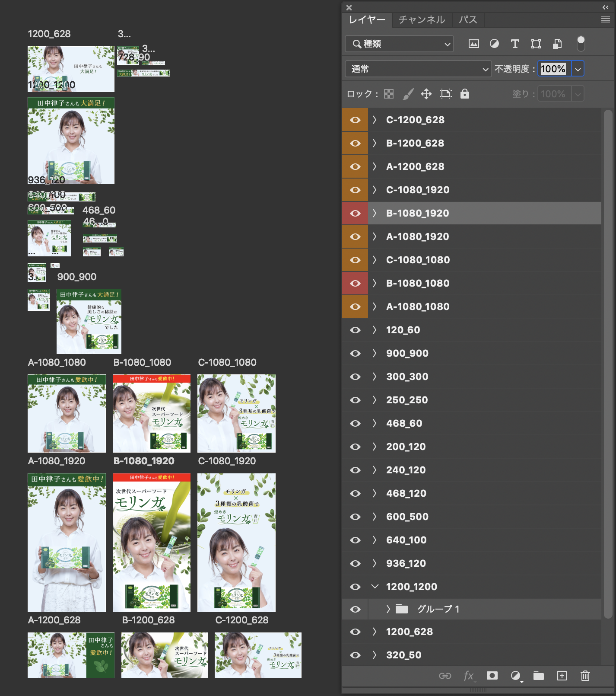Select the 468_120 artboard layer
616x696 pixels.
click(x=472, y=493)
